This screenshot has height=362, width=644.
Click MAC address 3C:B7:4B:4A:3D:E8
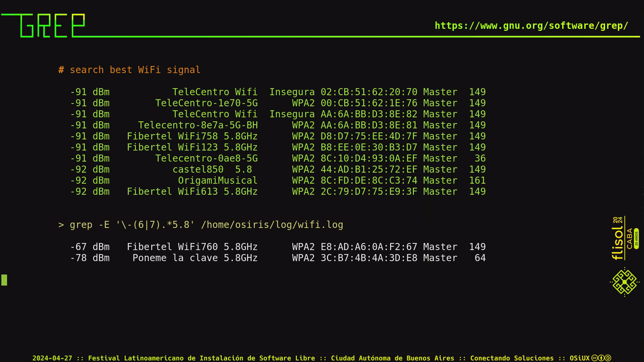click(x=369, y=258)
